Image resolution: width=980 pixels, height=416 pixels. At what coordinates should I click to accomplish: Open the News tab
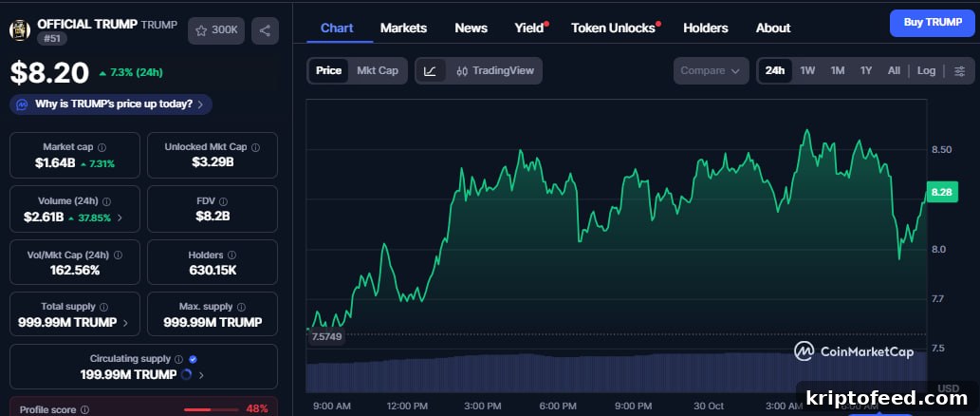click(472, 28)
